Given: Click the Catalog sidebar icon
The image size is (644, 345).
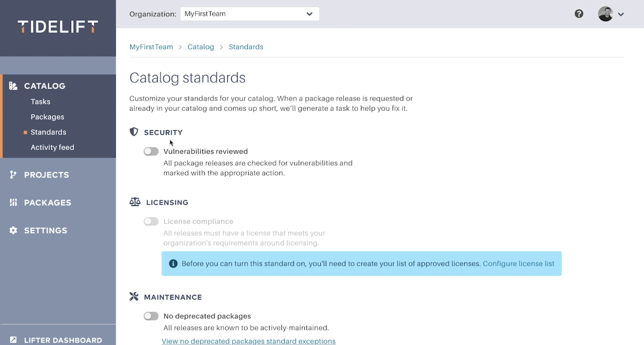Looking at the screenshot, I should click(13, 86).
